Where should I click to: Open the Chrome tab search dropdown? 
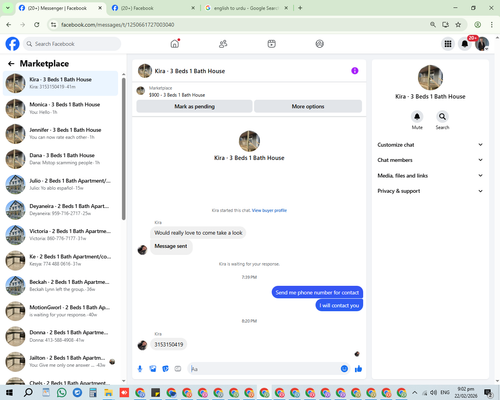point(7,8)
